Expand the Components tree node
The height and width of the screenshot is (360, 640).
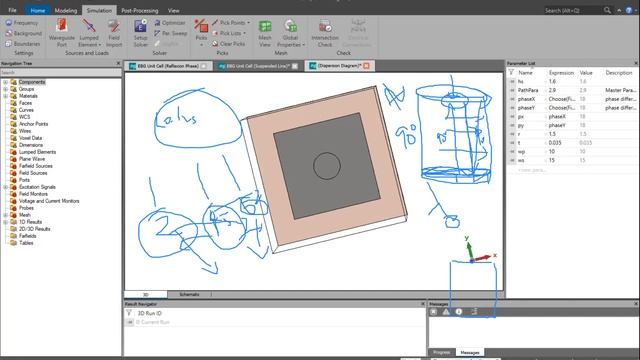pyautogui.click(x=6, y=82)
